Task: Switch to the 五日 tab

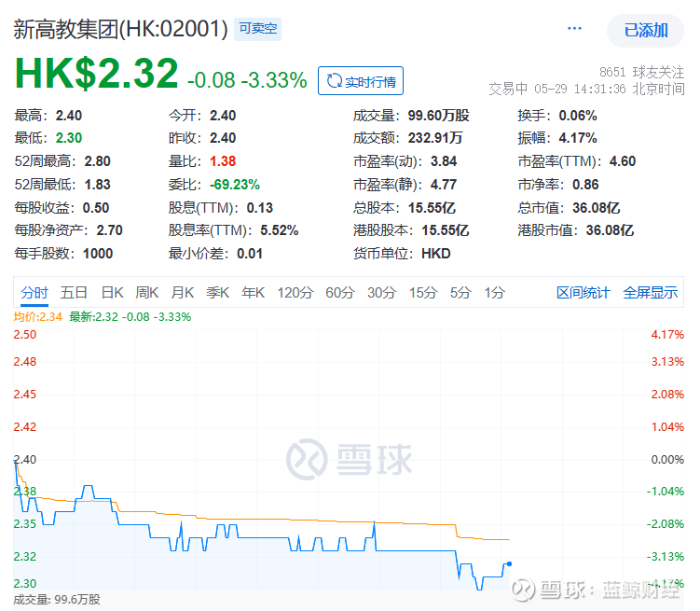Action: pyautogui.click(x=74, y=293)
